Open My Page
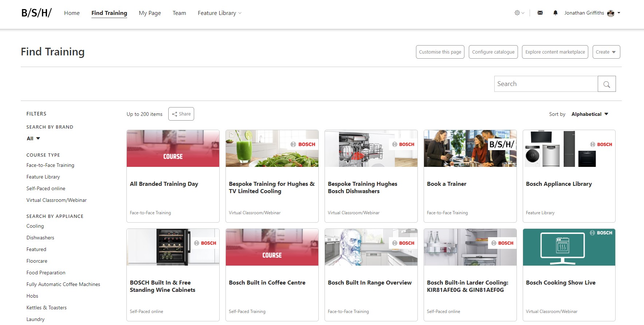This screenshot has height=325, width=644. click(x=150, y=13)
